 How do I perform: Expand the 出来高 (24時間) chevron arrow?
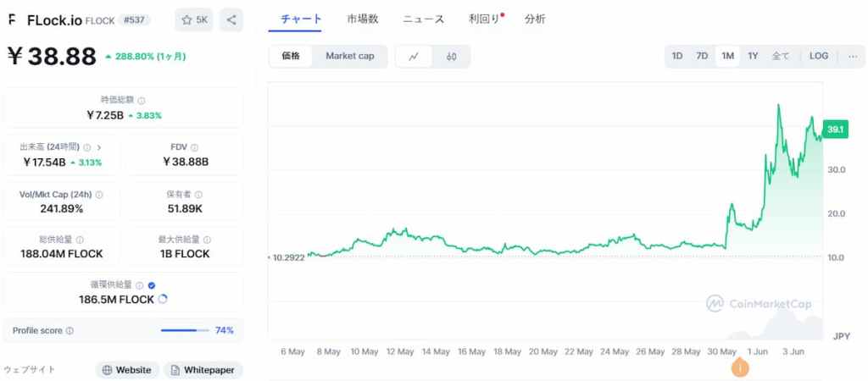click(99, 147)
